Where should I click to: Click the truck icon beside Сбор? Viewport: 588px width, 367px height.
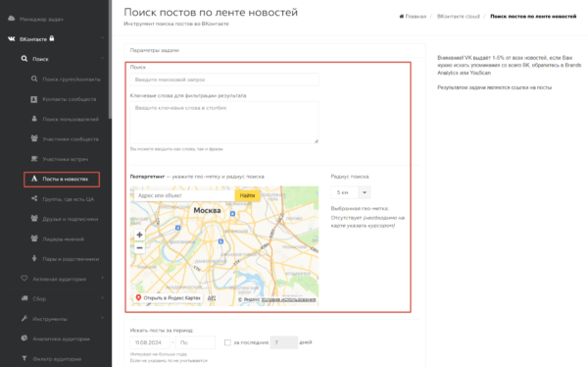coord(24,298)
